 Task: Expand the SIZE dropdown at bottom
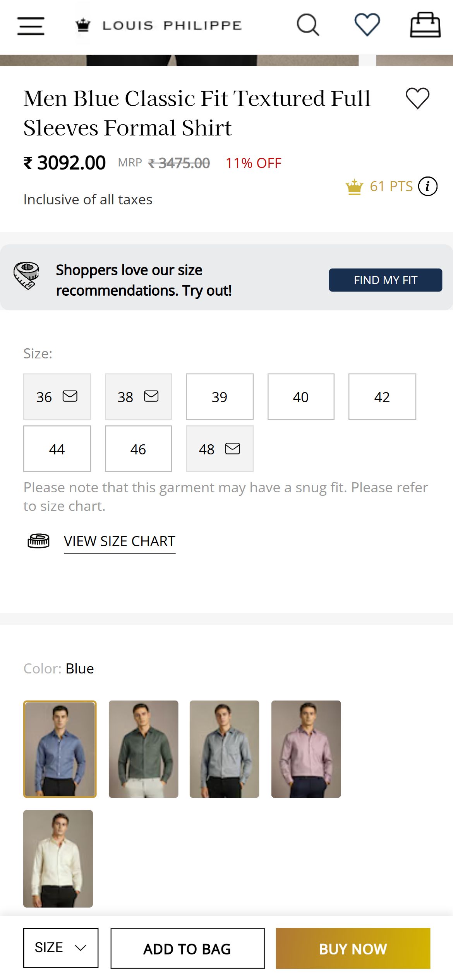(61, 948)
